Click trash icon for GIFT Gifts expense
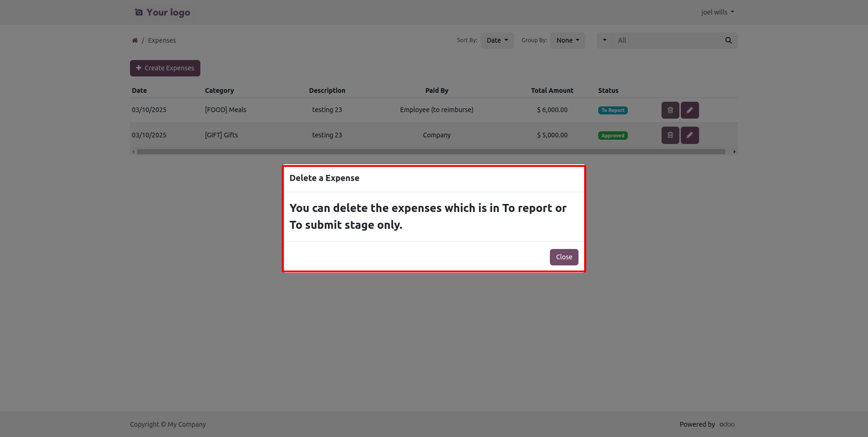Image resolution: width=868 pixels, height=437 pixels. click(670, 135)
